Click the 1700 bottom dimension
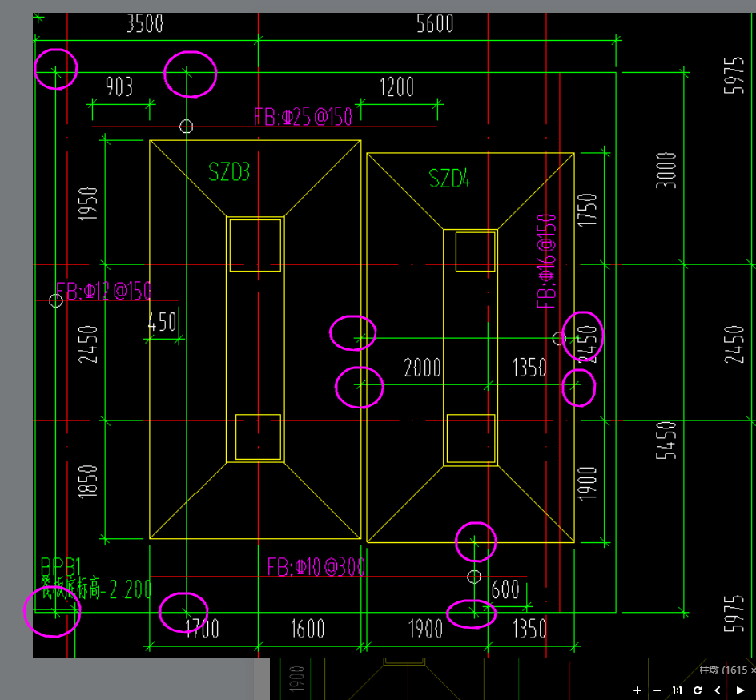 203,630
